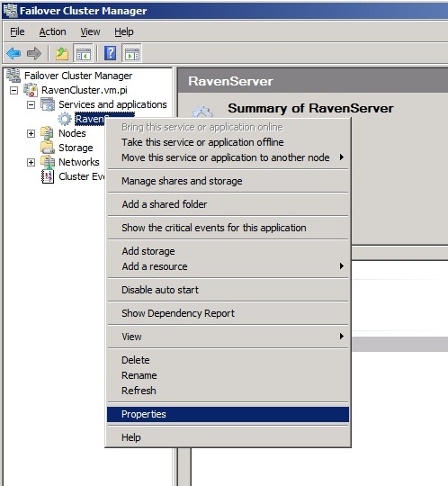This screenshot has height=486, width=448.
Task: Click the RavenCluster.vm.pi cluster icon
Action: coord(31,90)
